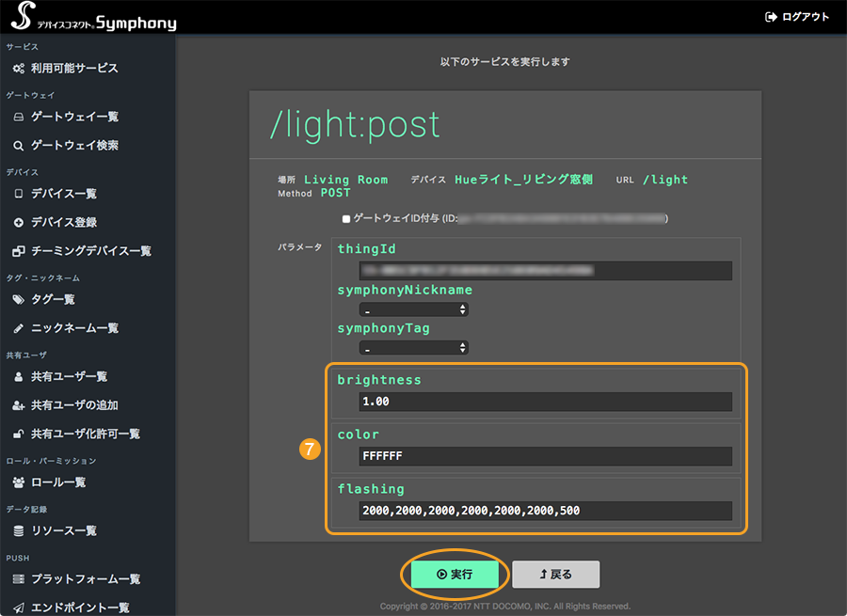
Task: Open 共有ユーザ化許可一覧 in the sidebar
Action: point(86,434)
